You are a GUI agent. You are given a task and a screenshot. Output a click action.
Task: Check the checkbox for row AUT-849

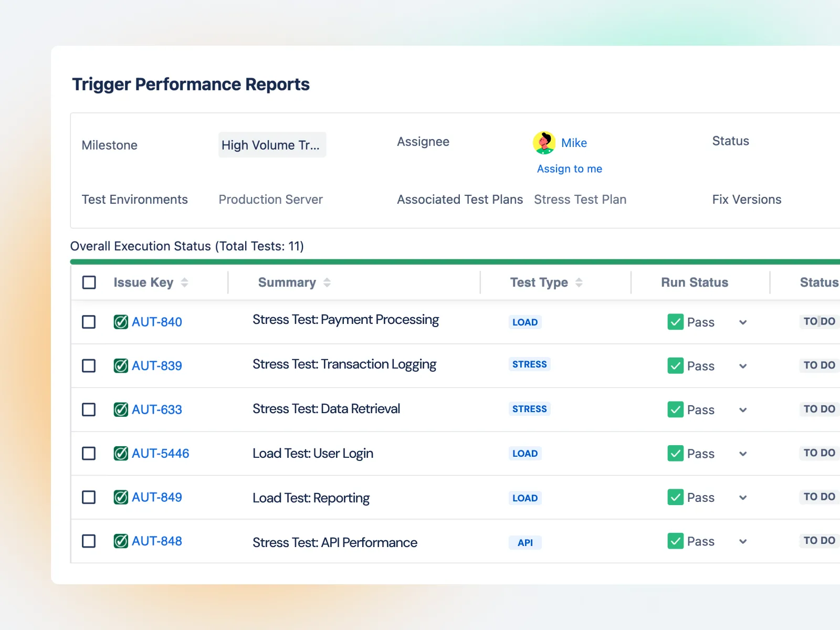[x=89, y=497]
